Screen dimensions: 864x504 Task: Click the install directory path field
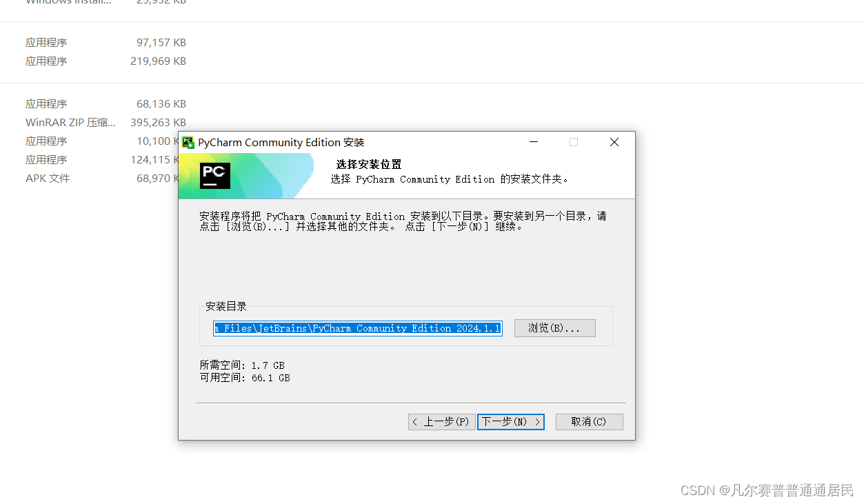357,328
